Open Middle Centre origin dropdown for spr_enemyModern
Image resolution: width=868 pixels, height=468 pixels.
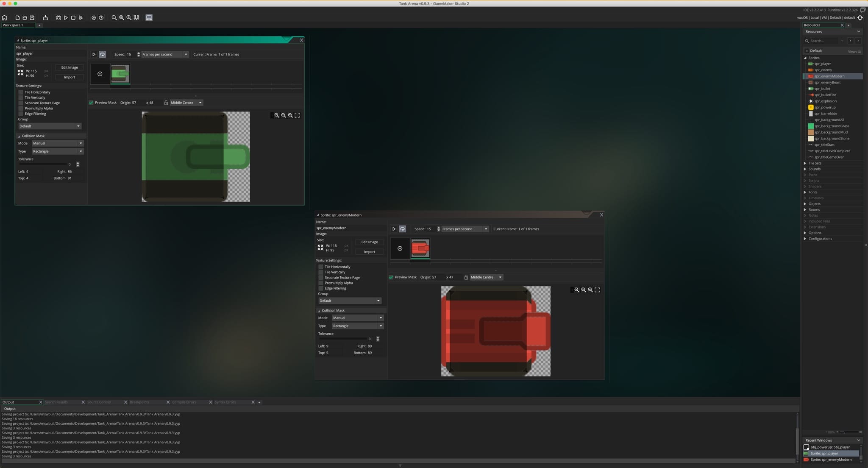point(486,277)
